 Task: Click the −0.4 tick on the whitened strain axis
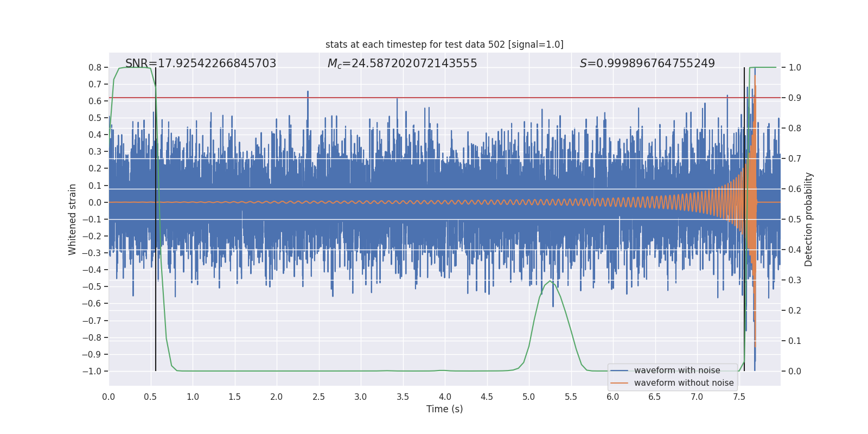coord(92,270)
